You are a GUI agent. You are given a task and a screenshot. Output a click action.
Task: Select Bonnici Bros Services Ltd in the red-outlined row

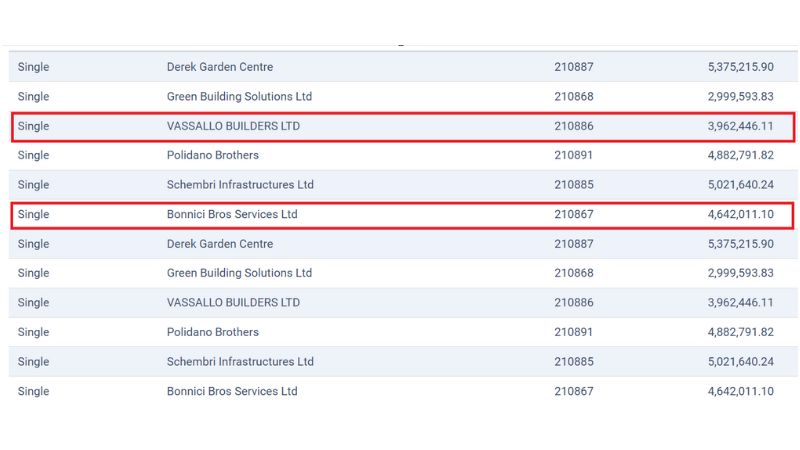coord(232,215)
